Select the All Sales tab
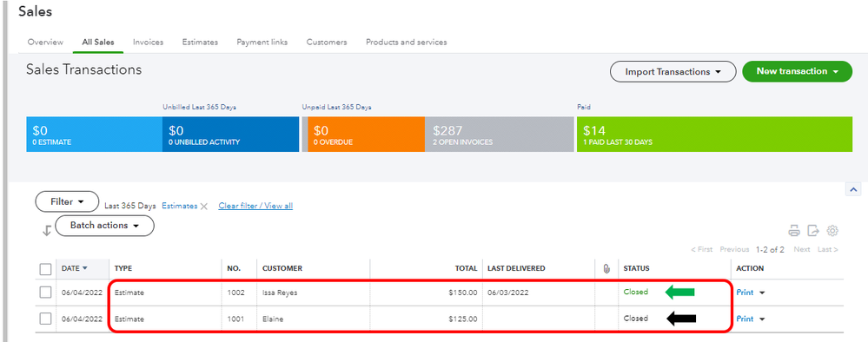This screenshot has width=868, height=342. [x=98, y=42]
